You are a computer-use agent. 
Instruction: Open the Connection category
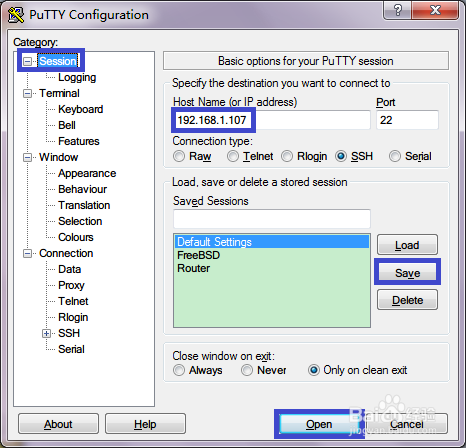66,253
